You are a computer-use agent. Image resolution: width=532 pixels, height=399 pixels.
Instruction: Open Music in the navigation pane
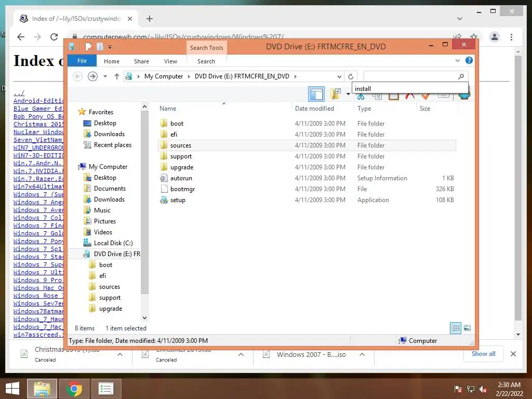(102, 210)
